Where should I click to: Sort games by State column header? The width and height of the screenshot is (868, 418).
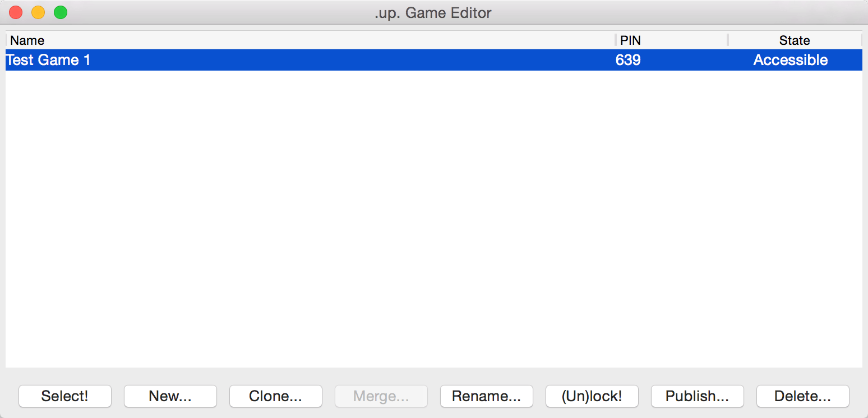point(794,40)
